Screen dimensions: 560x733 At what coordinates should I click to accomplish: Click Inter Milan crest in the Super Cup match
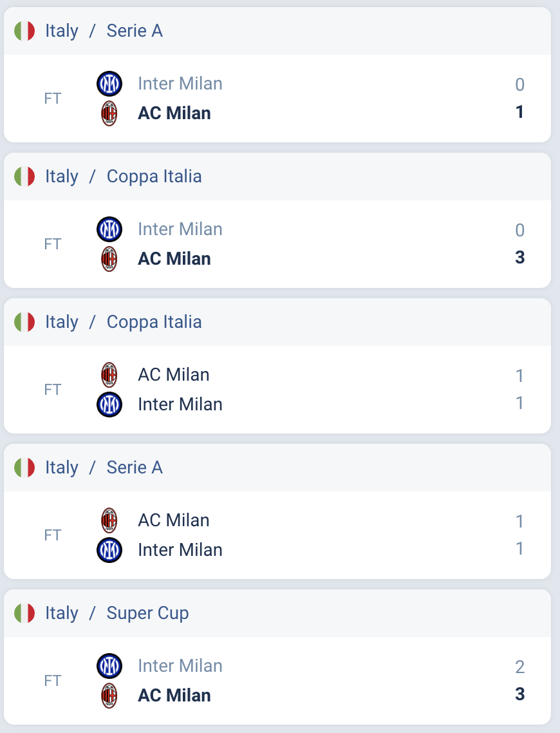(109, 666)
